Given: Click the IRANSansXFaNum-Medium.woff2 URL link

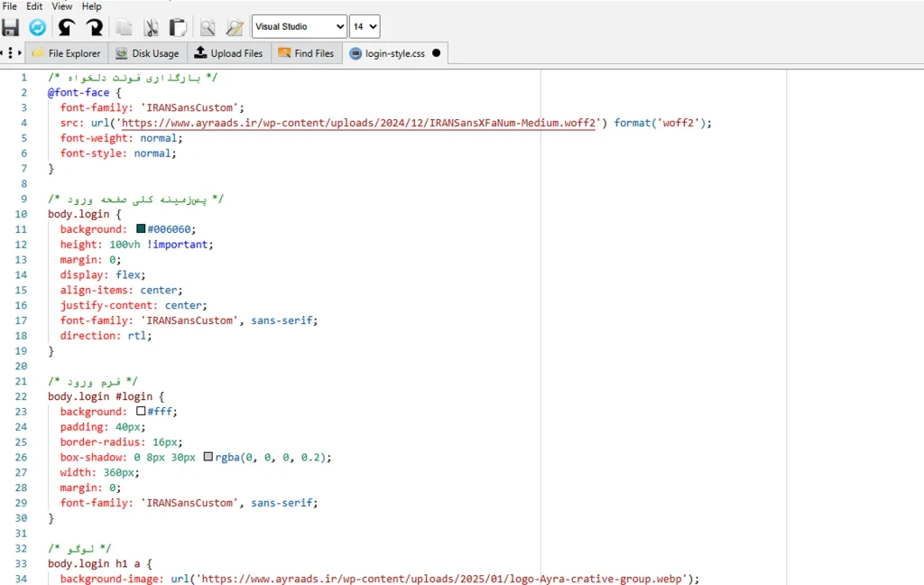Looking at the screenshot, I should pyautogui.click(x=358, y=123).
